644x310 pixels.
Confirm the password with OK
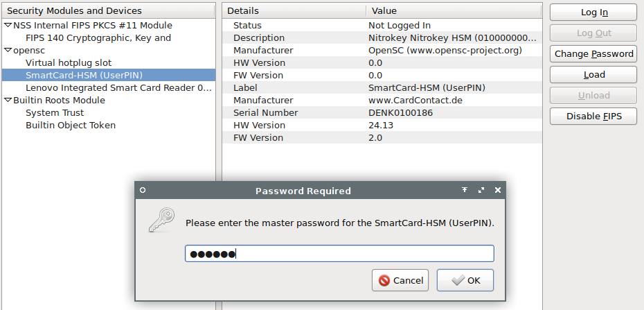point(465,280)
